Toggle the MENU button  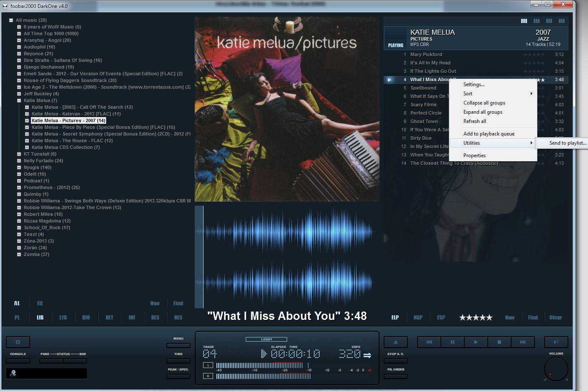pyautogui.click(x=178, y=345)
